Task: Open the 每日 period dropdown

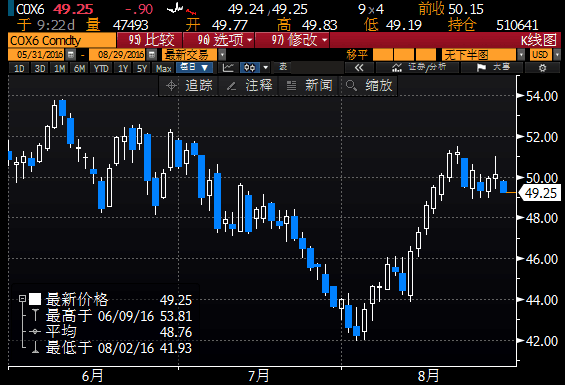Action: tap(195, 67)
